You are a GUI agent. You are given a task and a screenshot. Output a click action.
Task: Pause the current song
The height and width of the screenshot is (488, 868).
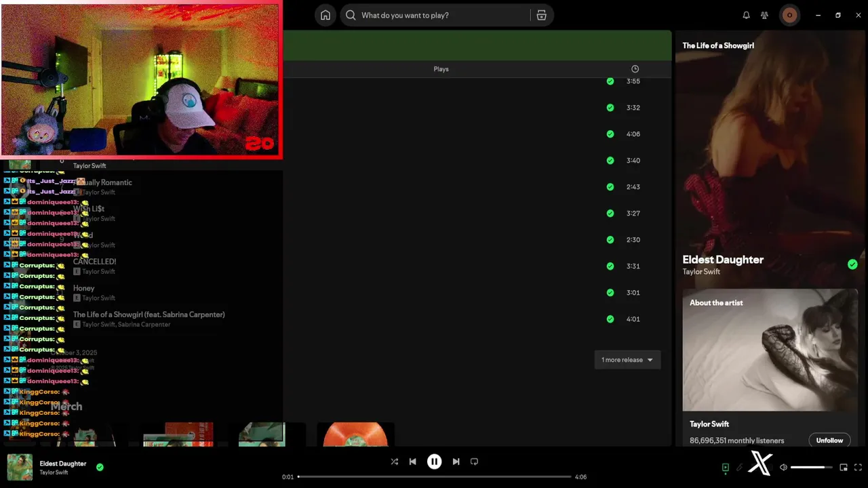(434, 462)
